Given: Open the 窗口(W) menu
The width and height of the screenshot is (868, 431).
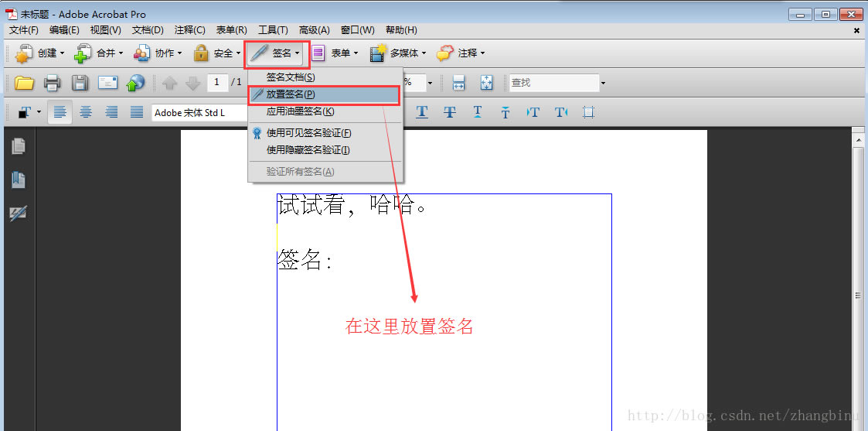Looking at the screenshot, I should 358,30.
